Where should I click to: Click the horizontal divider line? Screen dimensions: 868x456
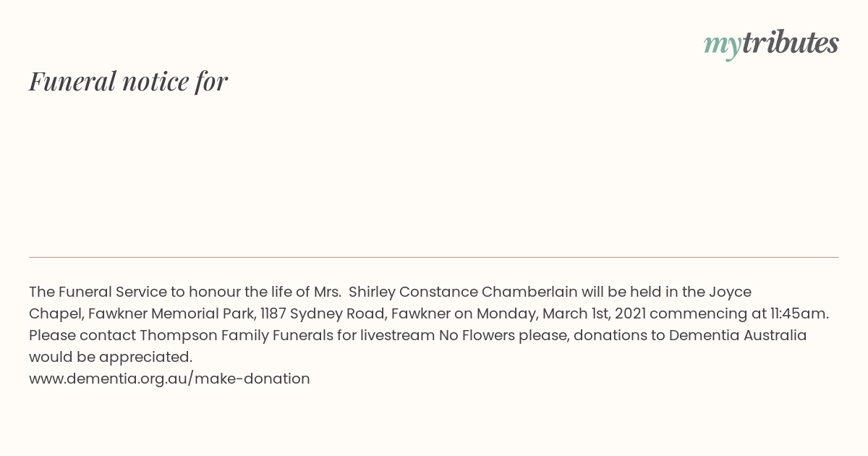click(434, 257)
